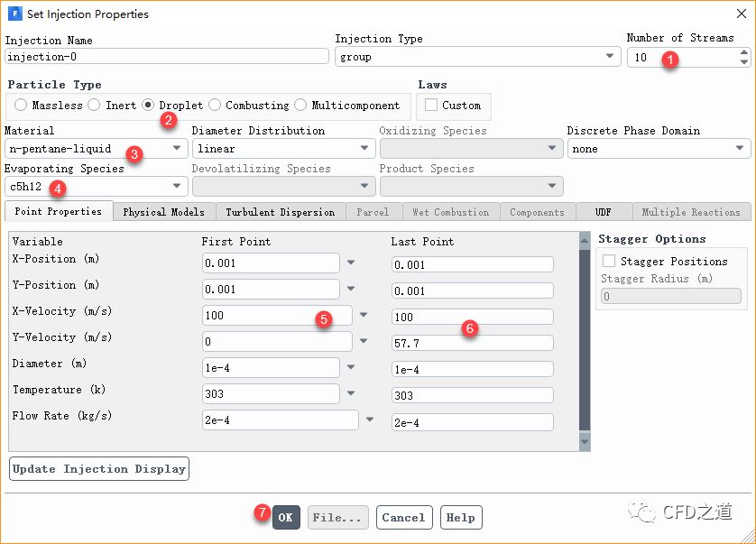This screenshot has height=544, width=756.
Task: Select the Massless particle type
Action: [21, 106]
